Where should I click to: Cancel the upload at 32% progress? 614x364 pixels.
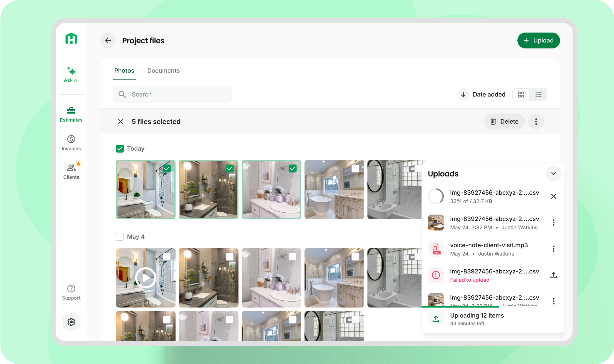[x=554, y=196]
